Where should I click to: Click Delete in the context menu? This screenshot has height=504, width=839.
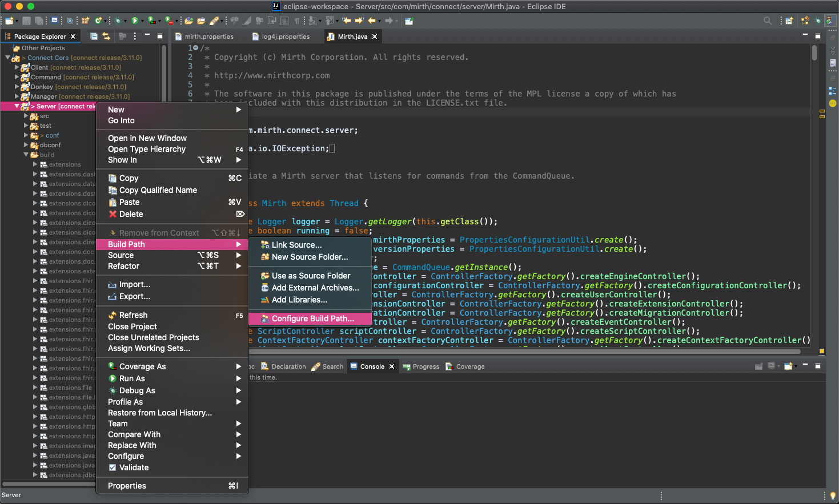172,214
